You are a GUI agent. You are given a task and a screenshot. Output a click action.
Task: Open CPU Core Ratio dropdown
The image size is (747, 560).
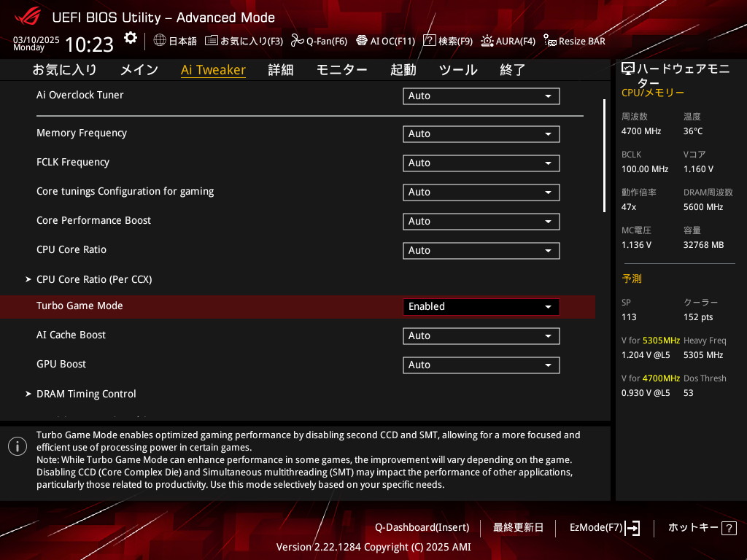coord(481,250)
